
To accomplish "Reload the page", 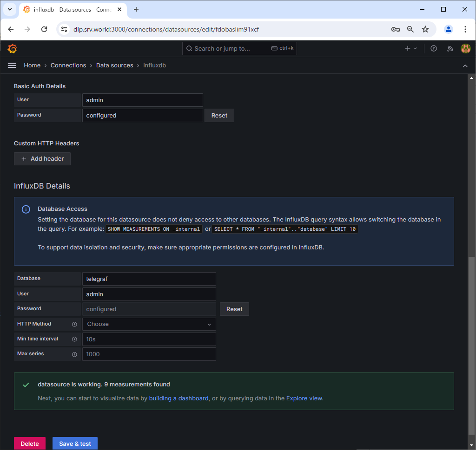I will (x=44, y=29).
